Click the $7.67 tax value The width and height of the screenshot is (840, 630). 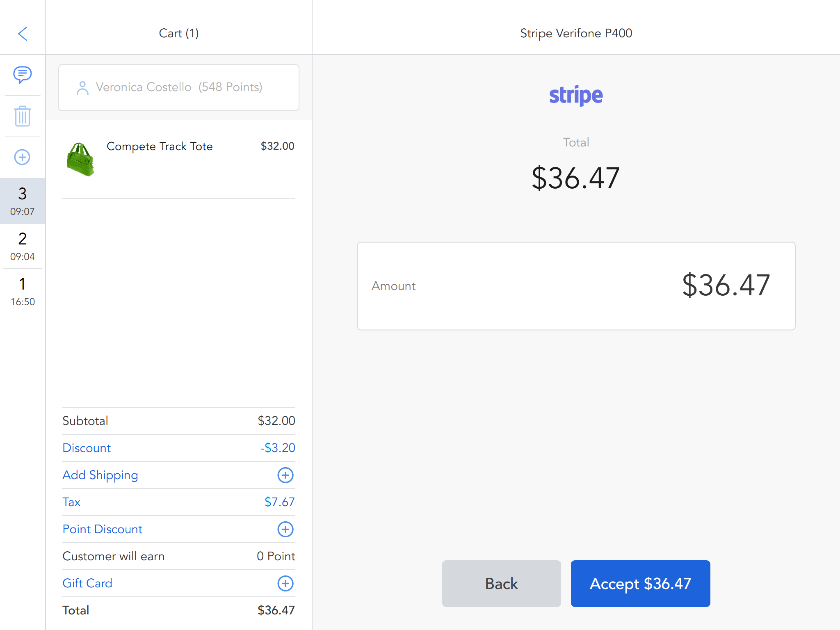pyautogui.click(x=280, y=502)
